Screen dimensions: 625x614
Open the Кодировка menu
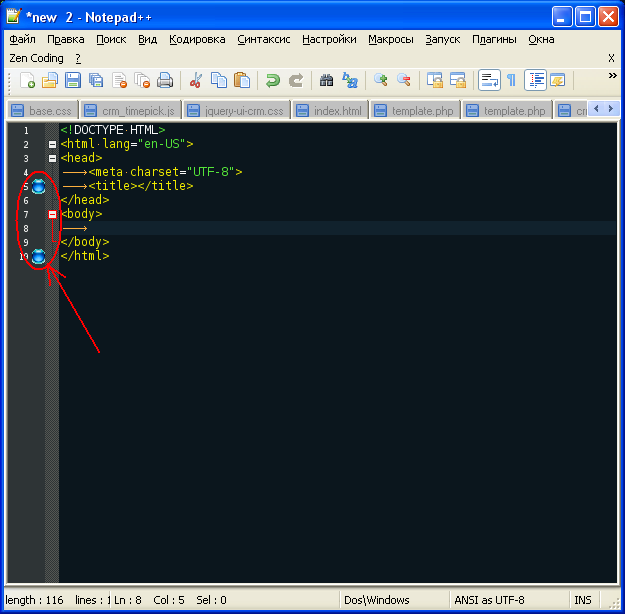coord(197,40)
